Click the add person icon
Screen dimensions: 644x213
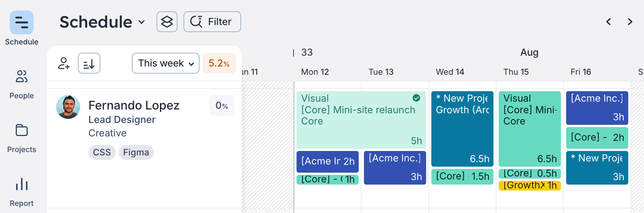[x=64, y=63]
